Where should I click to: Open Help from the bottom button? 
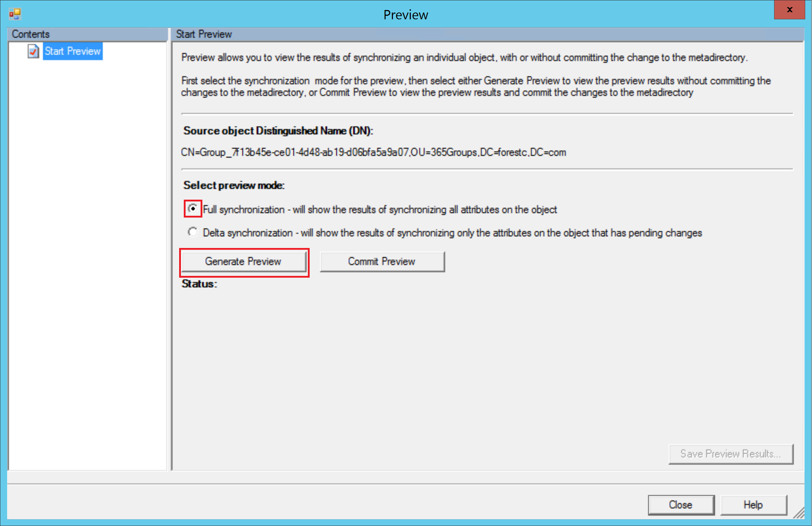pos(753,505)
